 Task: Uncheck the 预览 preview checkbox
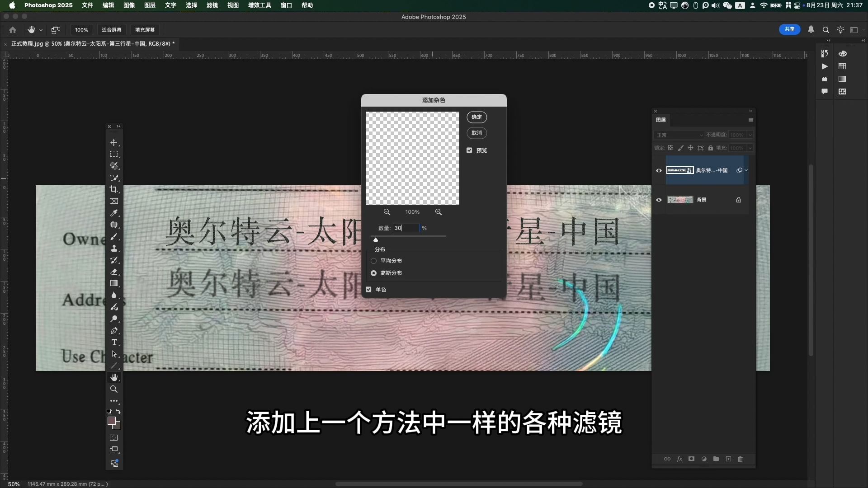[469, 150]
